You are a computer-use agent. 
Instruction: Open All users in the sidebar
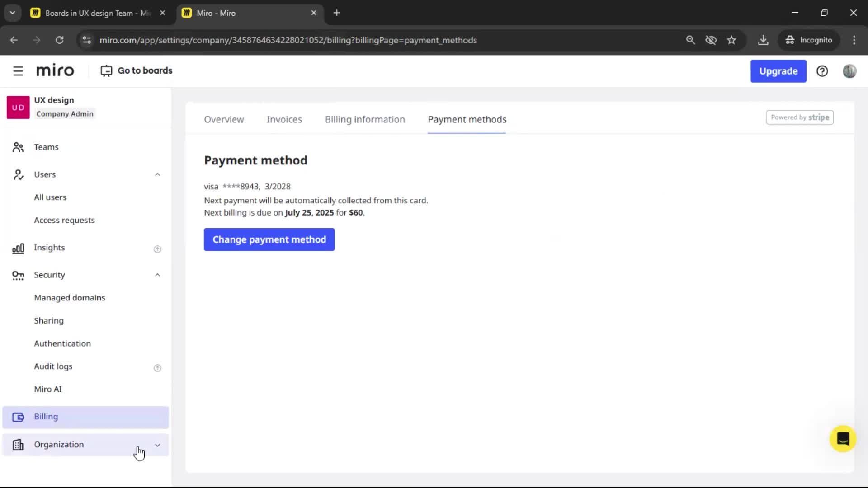tap(50, 197)
